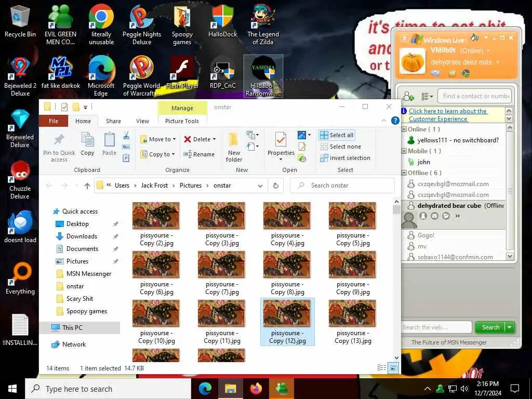Click the Add a contact icon in Messenger
The width and height of the screenshot is (532, 399).
408,96
